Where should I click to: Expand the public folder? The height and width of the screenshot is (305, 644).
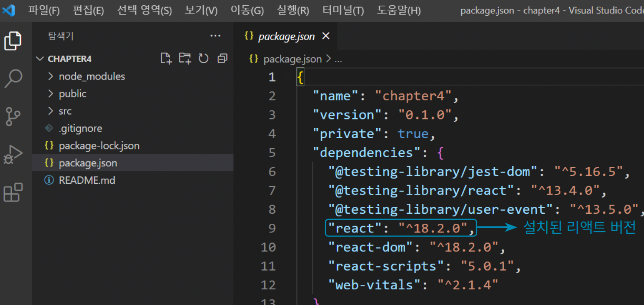(51, 93)
